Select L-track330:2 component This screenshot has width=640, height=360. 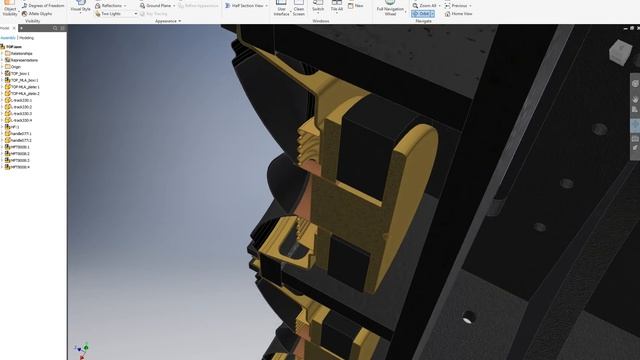18,107
